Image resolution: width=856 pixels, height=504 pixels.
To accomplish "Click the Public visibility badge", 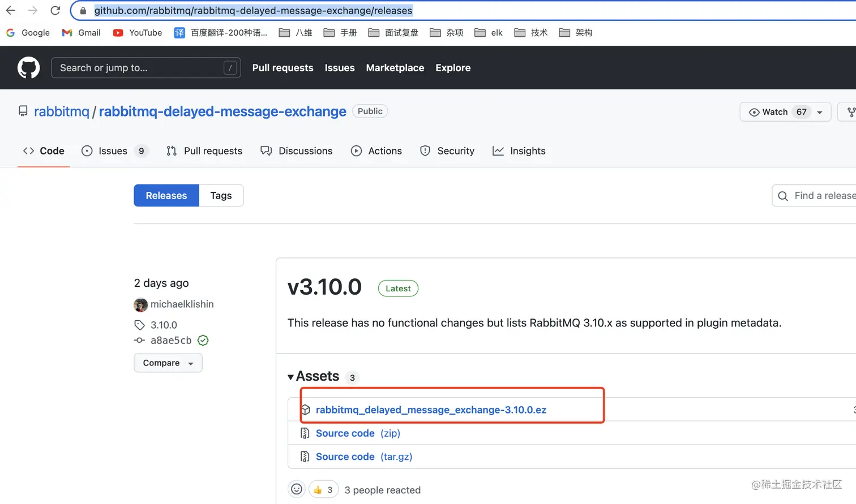I will click(x=370, y=111).
